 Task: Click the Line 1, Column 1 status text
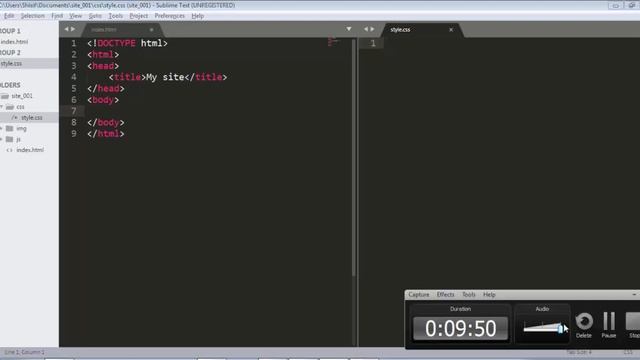(x=24, y=352)
